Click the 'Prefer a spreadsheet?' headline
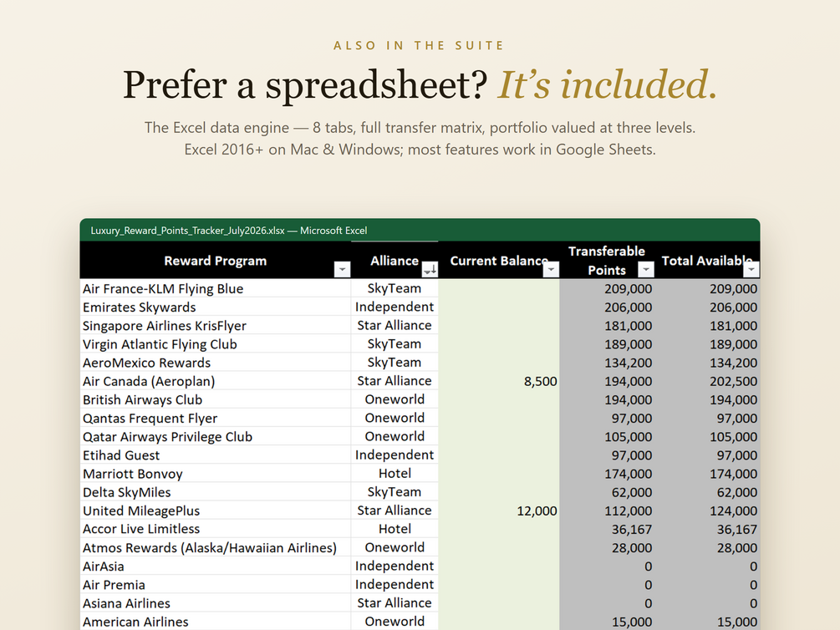The width and height of the screenshot is (840, 630). (305, 86)
